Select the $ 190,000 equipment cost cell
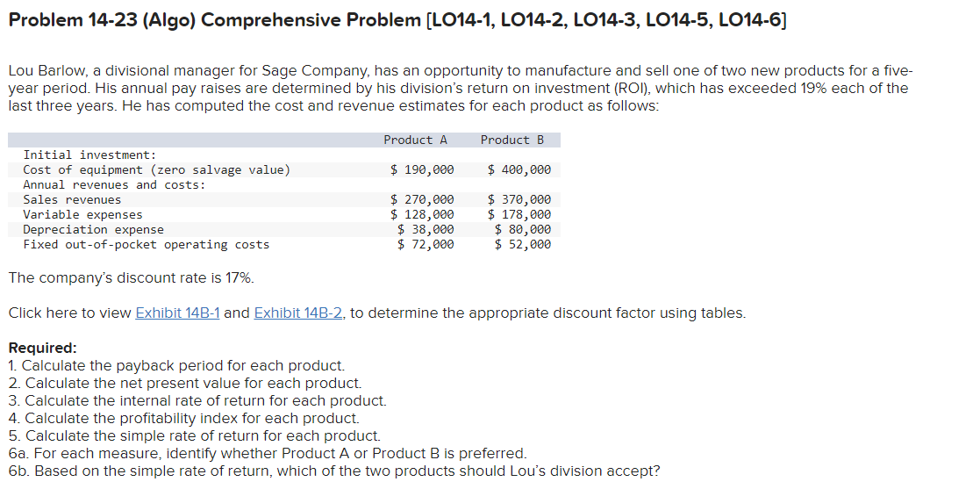Screen dimensions: 980x489 (x=422, y=169)
